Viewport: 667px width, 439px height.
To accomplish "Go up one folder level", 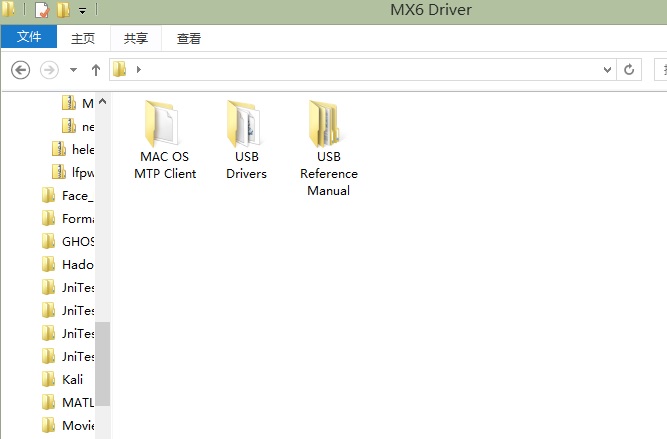I will (x=96, y=70).
